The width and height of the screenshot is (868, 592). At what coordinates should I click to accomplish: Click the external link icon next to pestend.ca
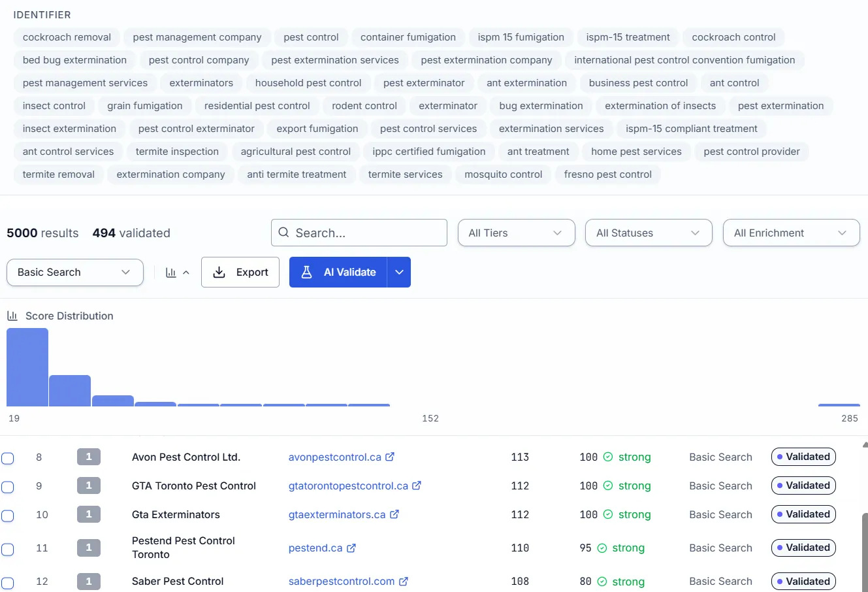click(x=351, y=548)
